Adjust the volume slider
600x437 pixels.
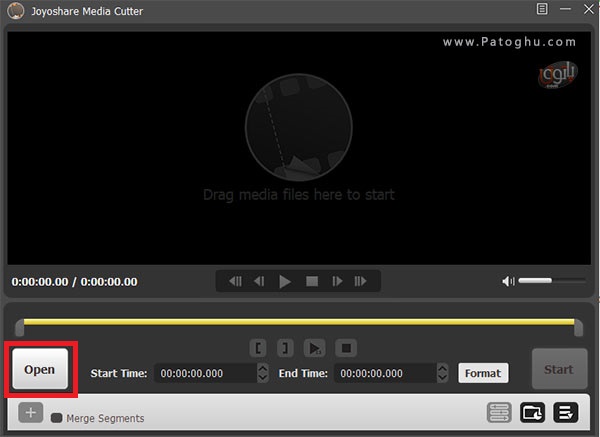[x=552, y=281]
